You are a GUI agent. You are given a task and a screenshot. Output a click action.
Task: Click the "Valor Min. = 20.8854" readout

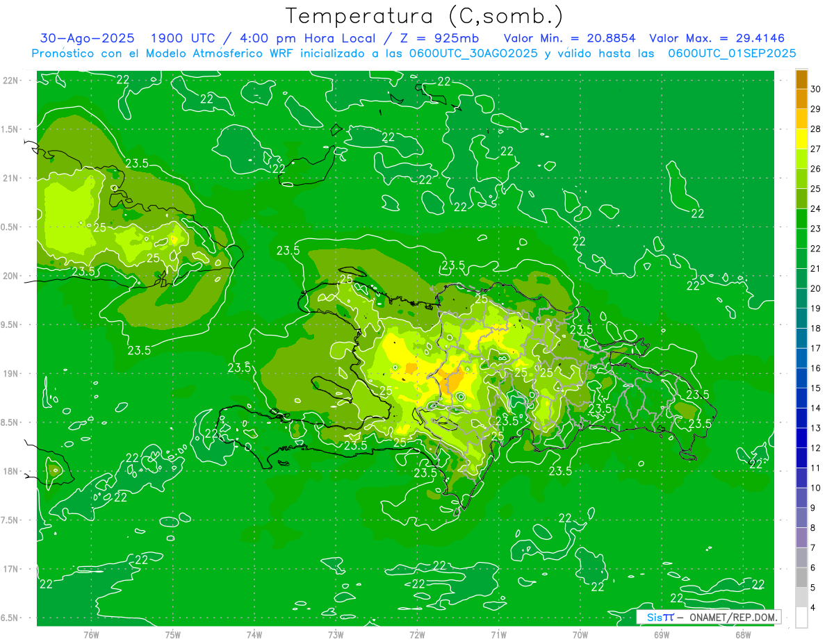coord(570,38)
